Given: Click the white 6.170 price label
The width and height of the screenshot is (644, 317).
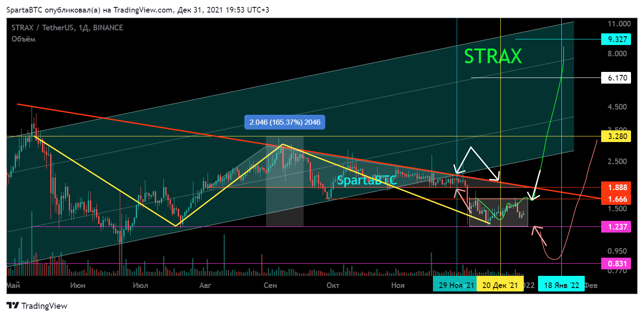Looking at the screenshot, I should pos(616,78).
